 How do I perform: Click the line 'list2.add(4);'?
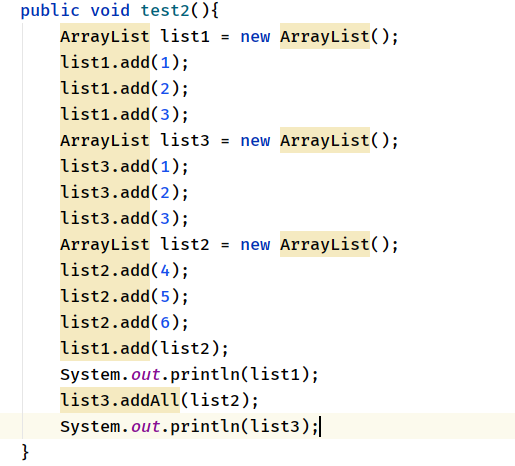point(124,271)
